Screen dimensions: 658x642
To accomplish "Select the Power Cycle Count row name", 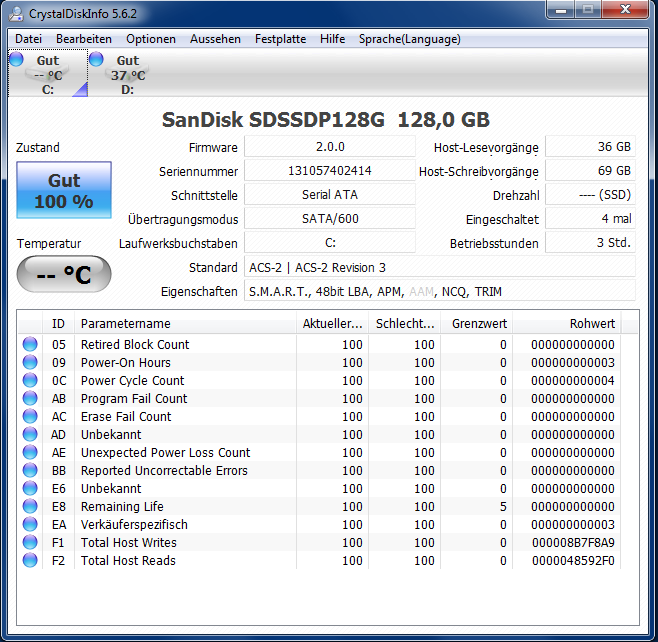I will point(133,381).
